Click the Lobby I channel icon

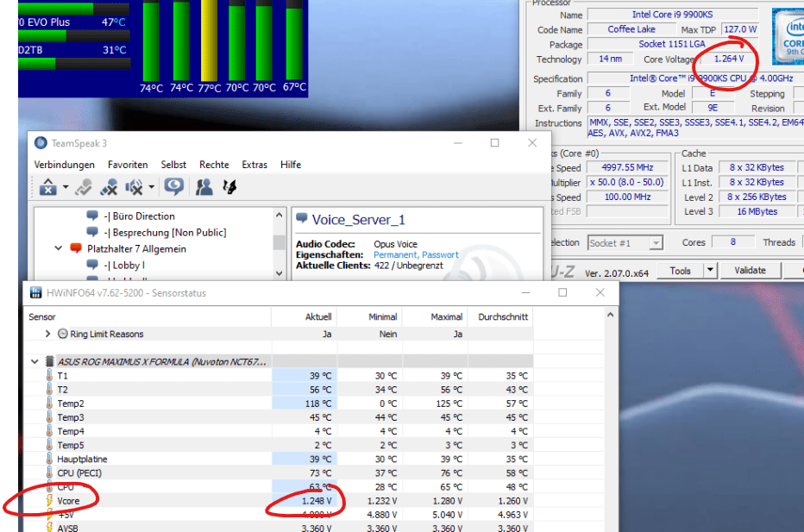tap(92, 265)
